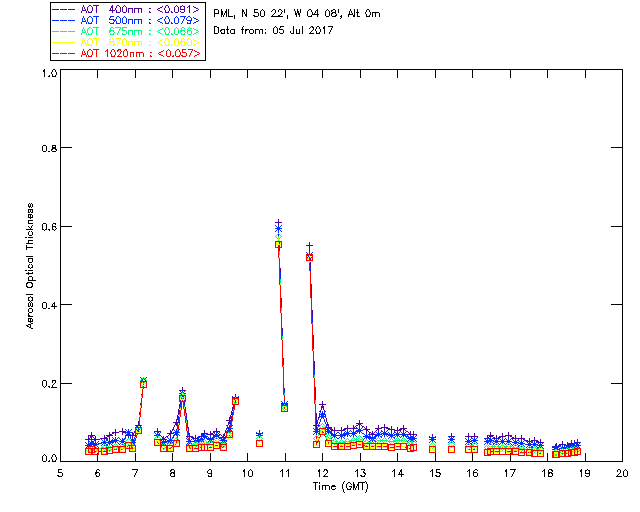Click the Time (GMT) axis title
640x512 pixels.
(x=341, y=487)
